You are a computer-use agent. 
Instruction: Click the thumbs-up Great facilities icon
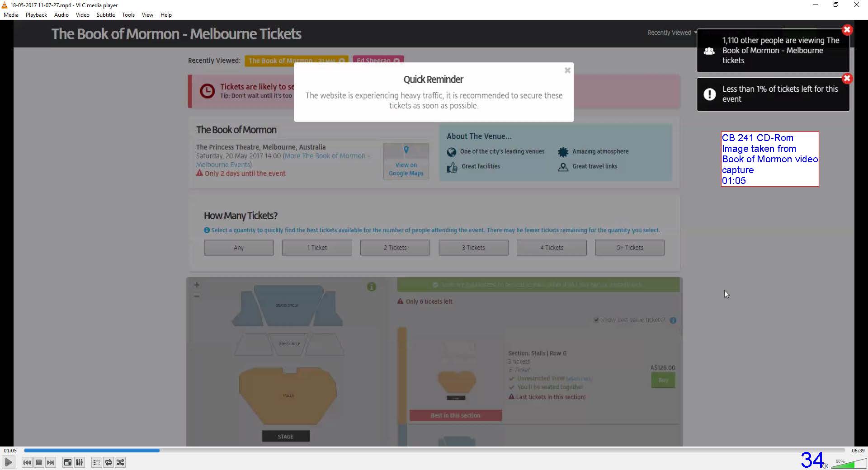tap(452, 167)
